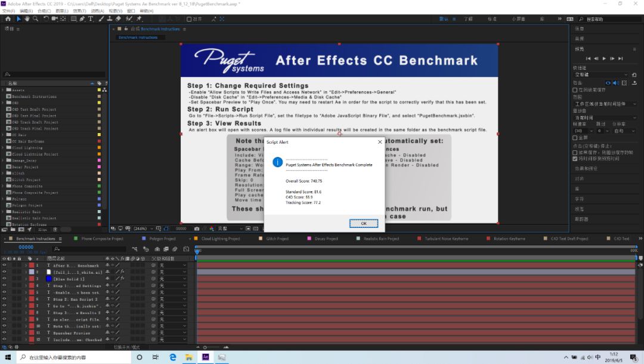Switch to the Polygon Project timeline tab

tap(162, 239)
